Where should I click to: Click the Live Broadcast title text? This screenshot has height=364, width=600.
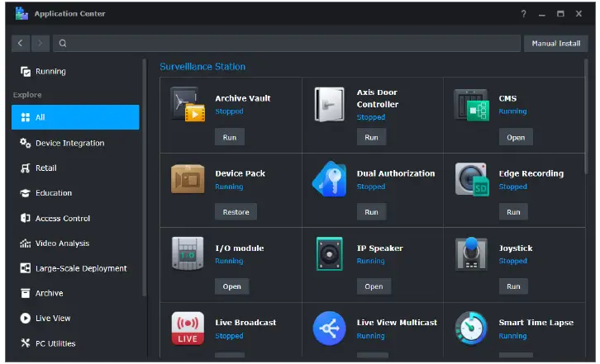245,323
